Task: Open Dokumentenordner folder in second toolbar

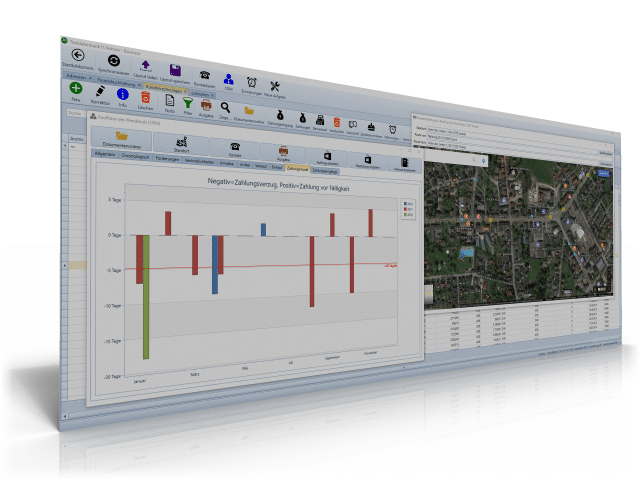Action: pos(249,111)
